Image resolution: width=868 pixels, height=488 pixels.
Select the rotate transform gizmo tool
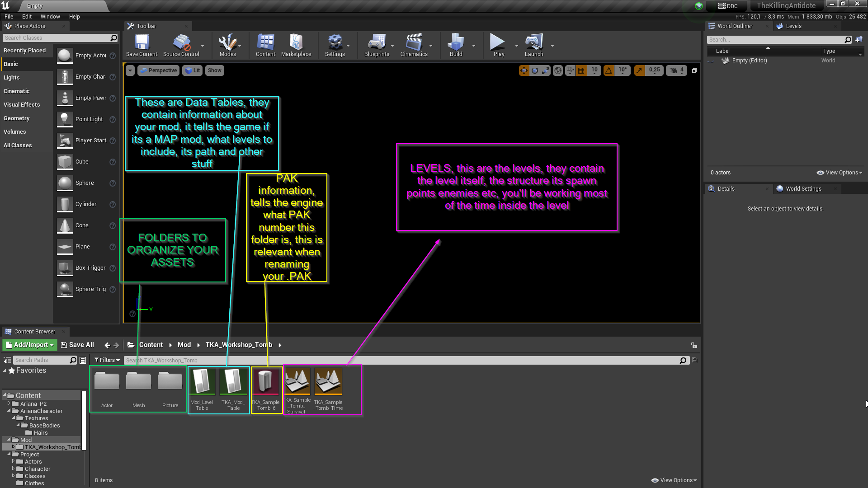[x=535, y=70]
